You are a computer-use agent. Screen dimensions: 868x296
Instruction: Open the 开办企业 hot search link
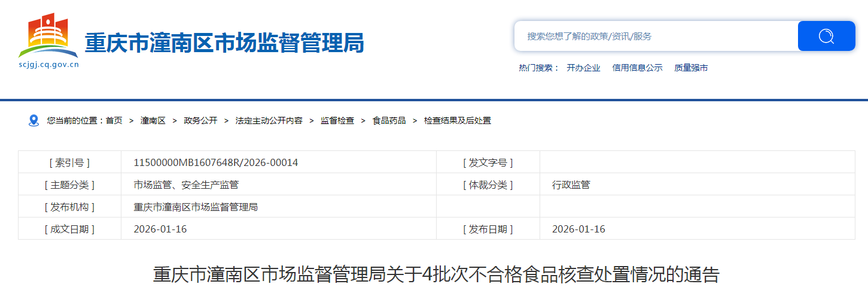[x=583, y=68]
